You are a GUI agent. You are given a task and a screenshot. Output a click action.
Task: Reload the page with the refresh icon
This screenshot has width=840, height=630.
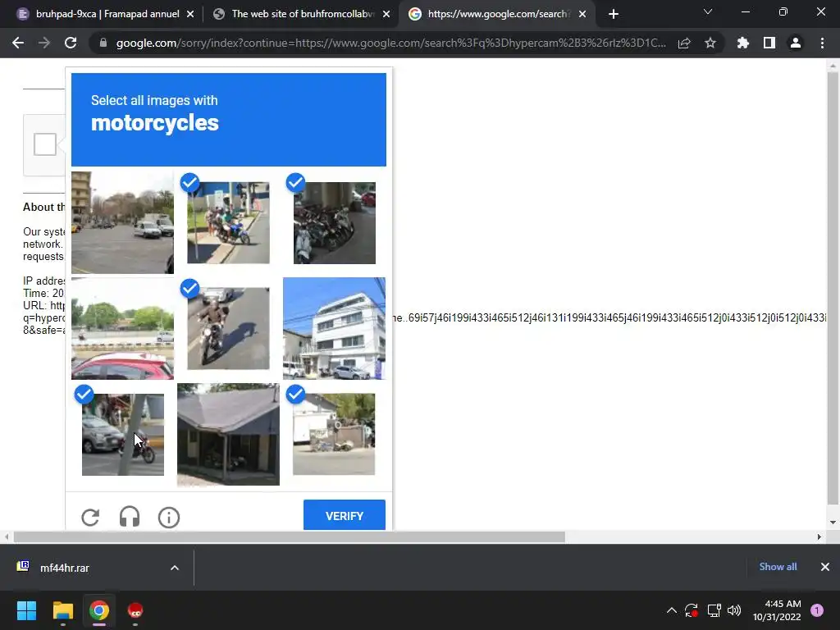point(71,43)
